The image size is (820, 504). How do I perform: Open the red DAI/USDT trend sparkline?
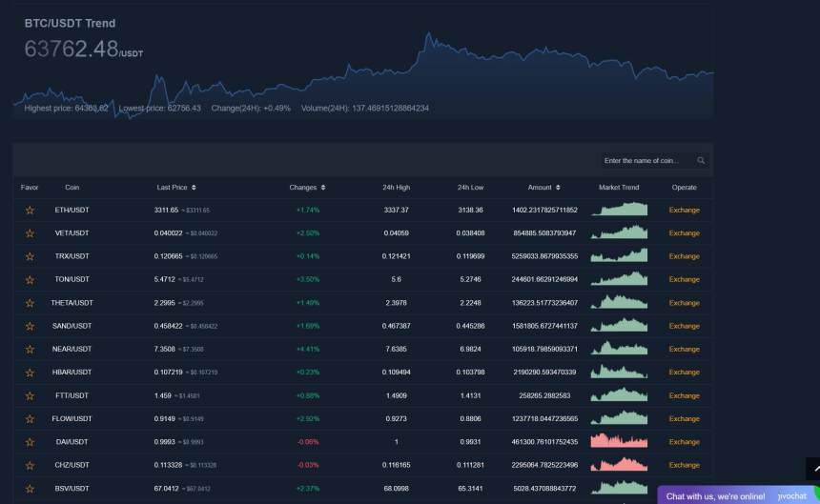(619, 441)
